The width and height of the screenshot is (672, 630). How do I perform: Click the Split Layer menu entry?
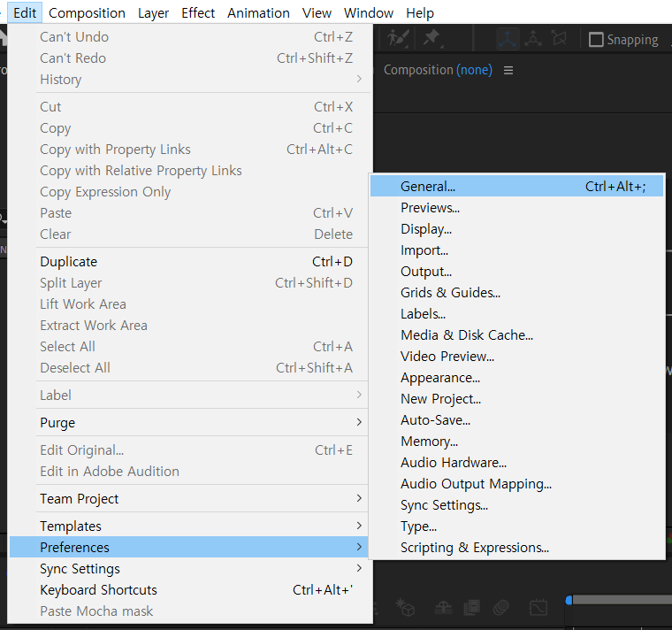click(189, 283)
